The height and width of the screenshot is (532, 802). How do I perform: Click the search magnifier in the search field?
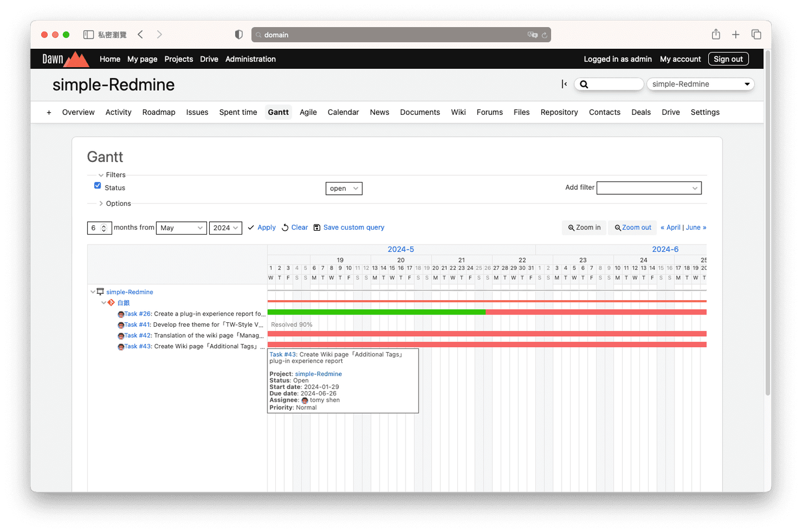(x=583, y=84)
